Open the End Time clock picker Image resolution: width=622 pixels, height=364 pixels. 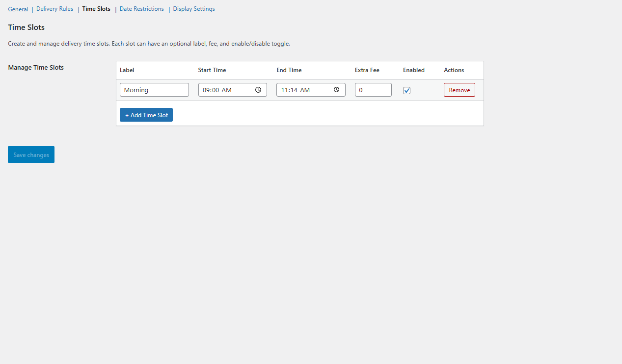[336, 90]
